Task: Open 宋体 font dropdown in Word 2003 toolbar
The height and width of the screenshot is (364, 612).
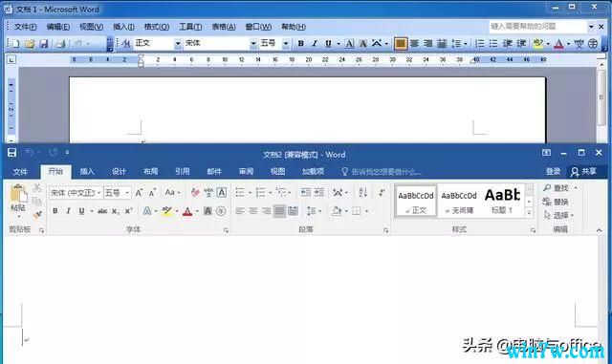Action: (x=253, y=44)
